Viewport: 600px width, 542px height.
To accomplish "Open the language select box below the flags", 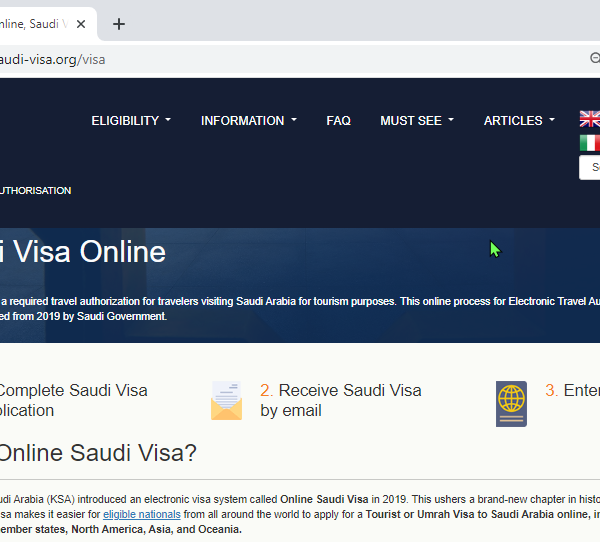I will (x=591, y=167).
